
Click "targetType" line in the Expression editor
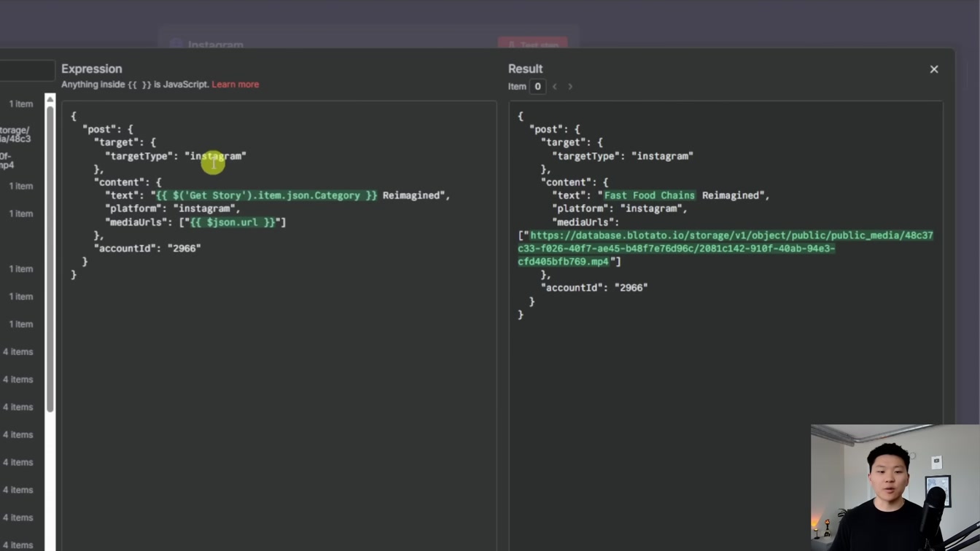[x=176, y=156]
